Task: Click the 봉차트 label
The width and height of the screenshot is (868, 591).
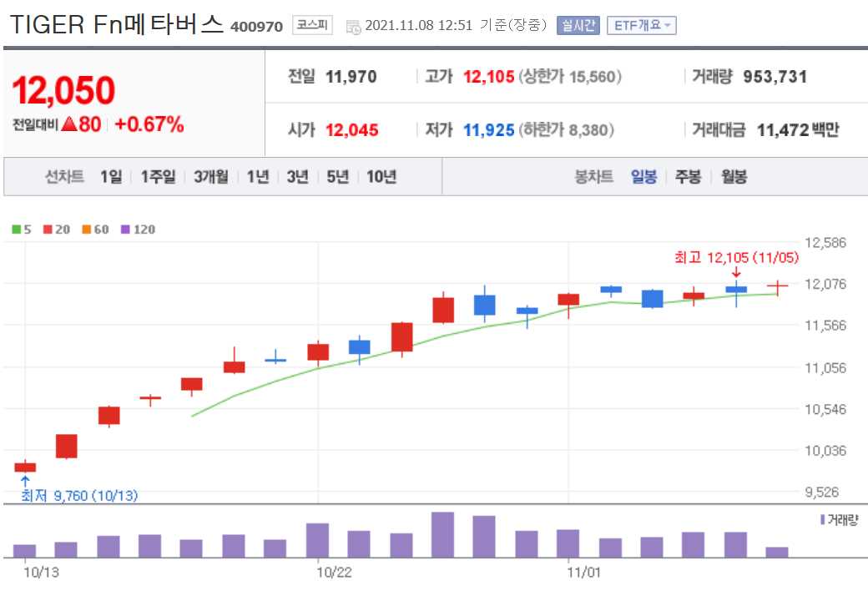Action: pyautogui.click(x=594, y=177)
